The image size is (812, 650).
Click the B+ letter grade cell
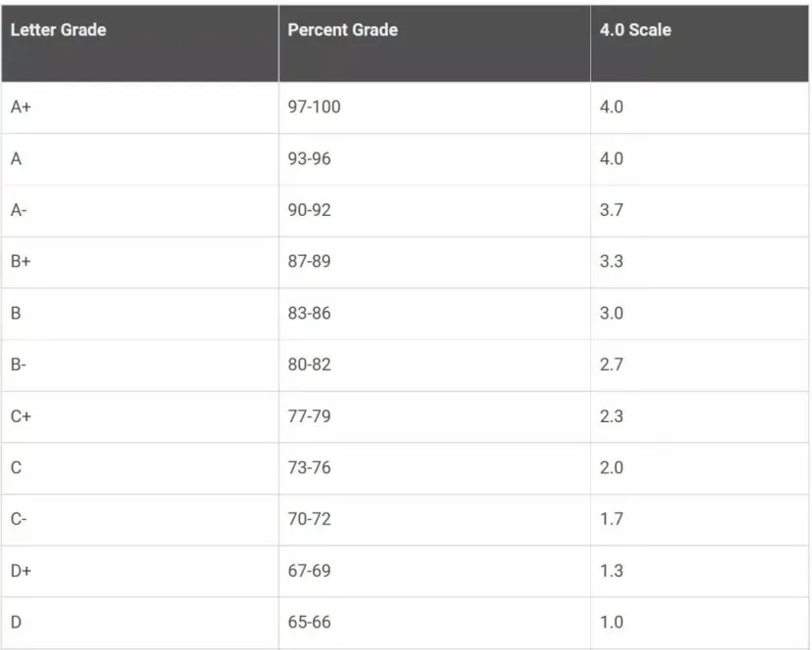[x=21, y=262]
